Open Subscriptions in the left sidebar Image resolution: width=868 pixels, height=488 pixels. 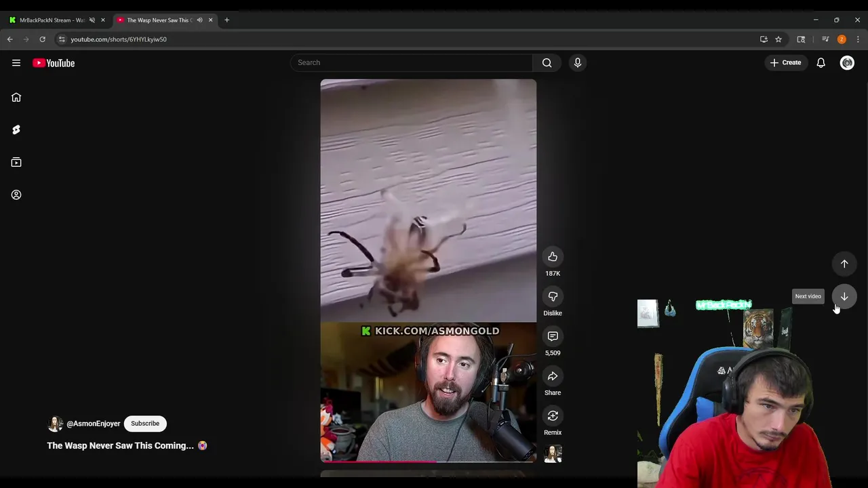16,162
